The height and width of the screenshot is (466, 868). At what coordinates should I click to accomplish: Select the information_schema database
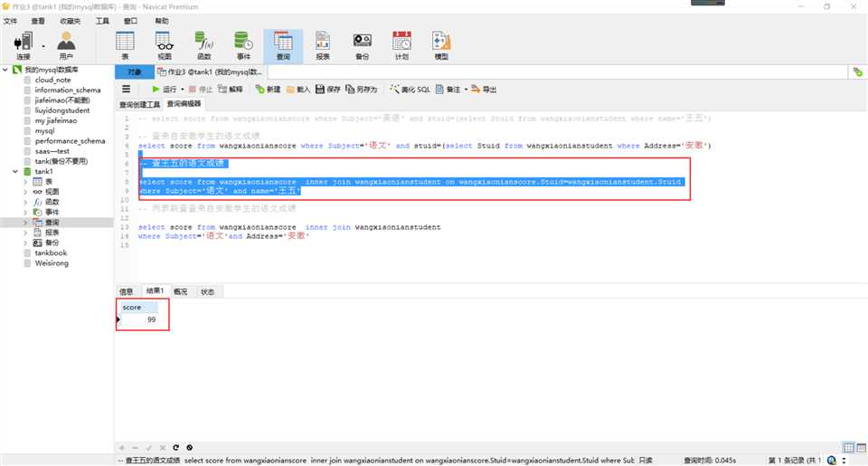pos(68,90)
